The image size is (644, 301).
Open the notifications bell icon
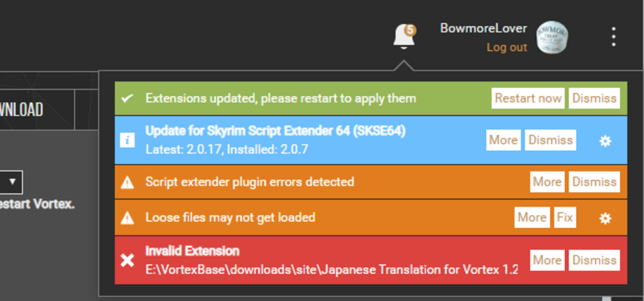tap(404, 37)
